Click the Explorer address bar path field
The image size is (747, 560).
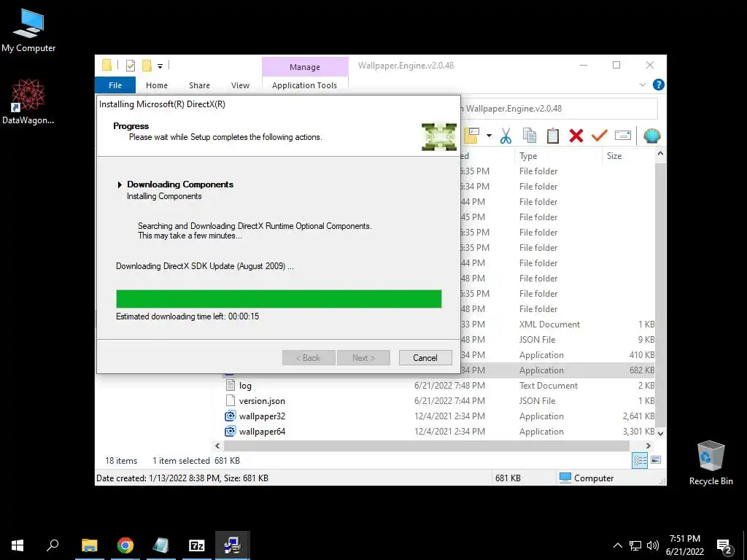[x=558, y=109]
